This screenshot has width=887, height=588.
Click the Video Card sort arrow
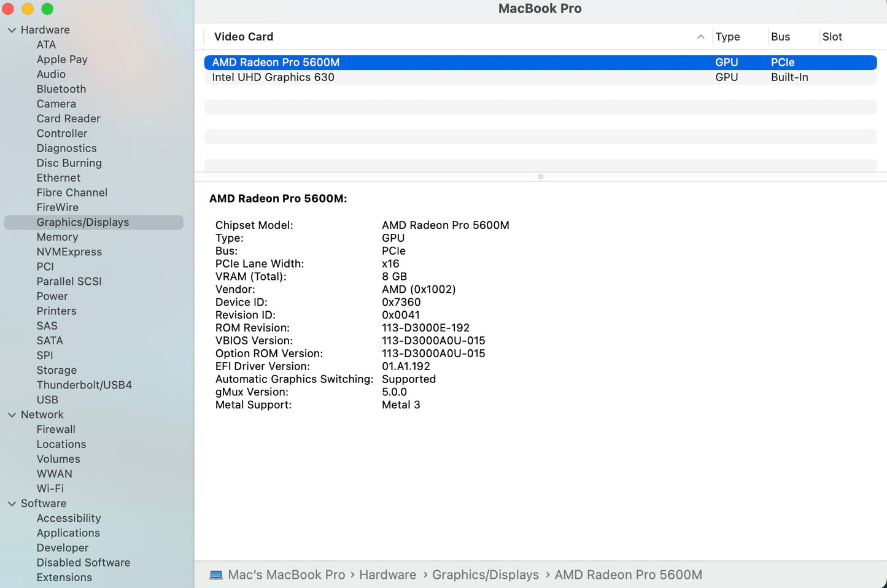coord(700,37)
